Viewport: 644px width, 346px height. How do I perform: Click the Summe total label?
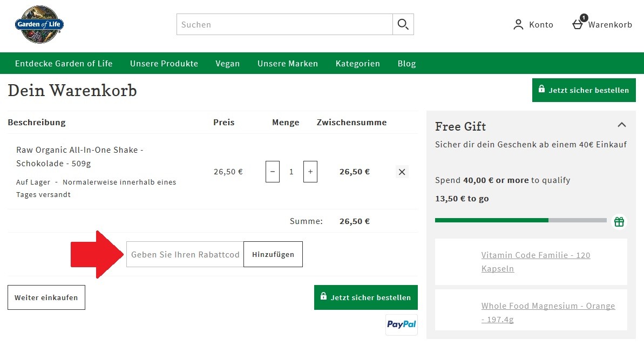(x=306, y=221)
